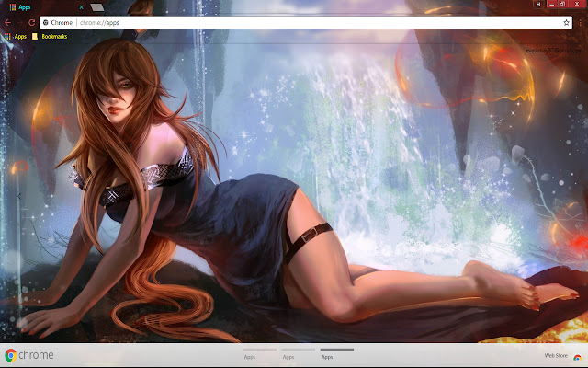Bookmark this page with the star icon

point(566,22)
